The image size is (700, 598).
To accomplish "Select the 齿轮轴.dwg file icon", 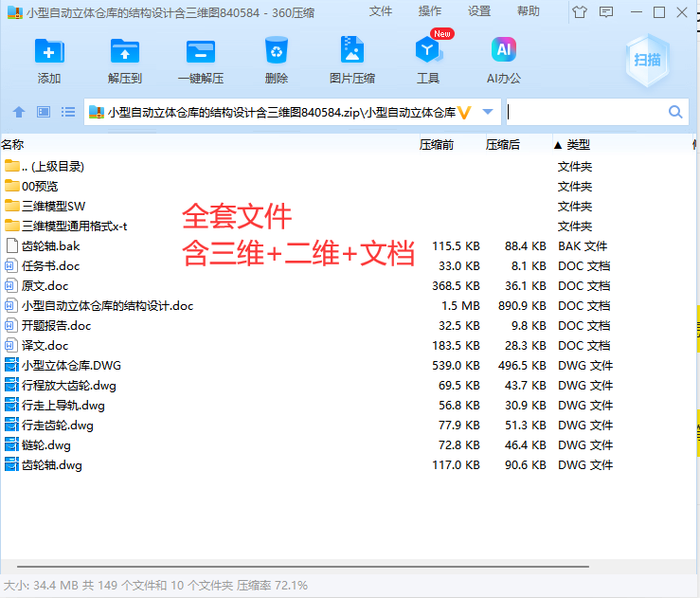I will point(11,464).
